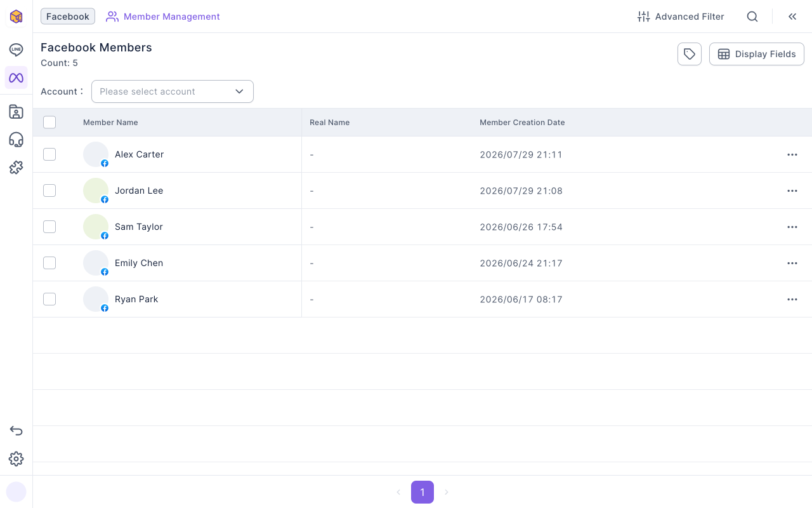The image size is (812, 508).
Task: Open the puzzle-piece integrations icon
Action: pos(16,168)
